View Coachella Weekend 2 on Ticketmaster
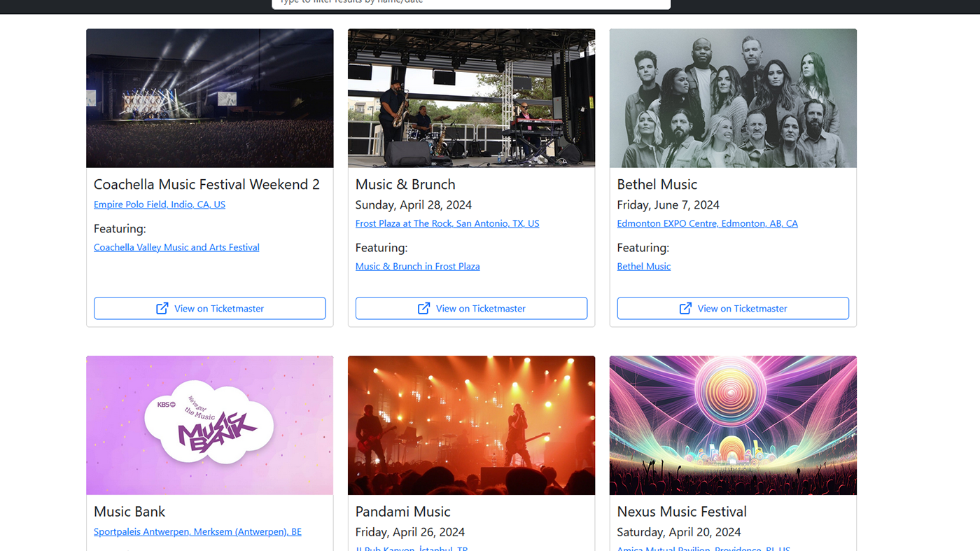980x551 pixels. pyautogui.click(x=210, y=308)
